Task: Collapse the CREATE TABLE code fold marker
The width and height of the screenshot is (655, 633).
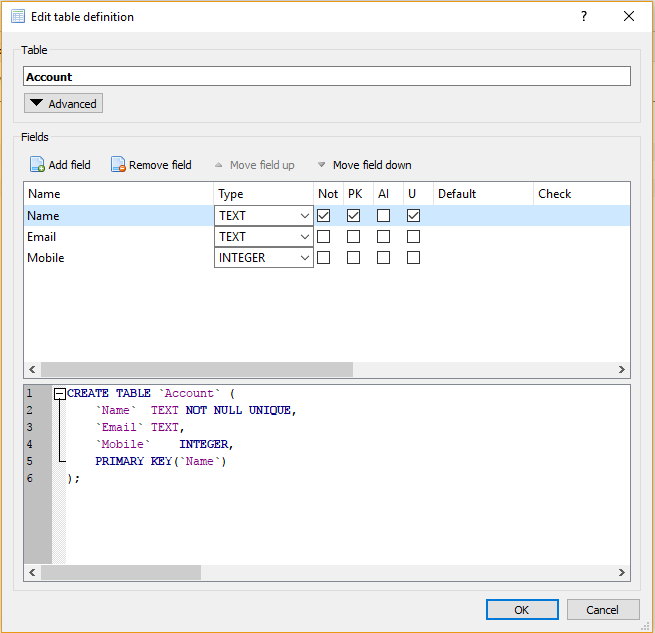Action: coord(60,394)
